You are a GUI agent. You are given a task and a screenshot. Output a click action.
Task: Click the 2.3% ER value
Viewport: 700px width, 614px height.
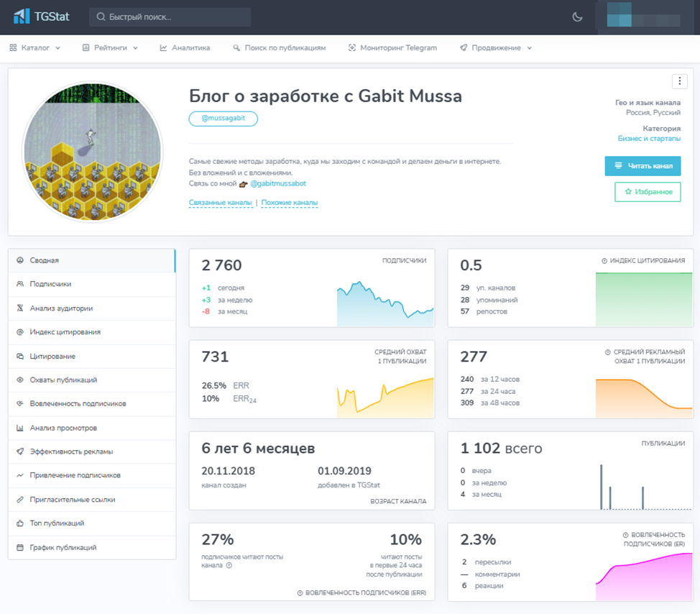tap(478, 539)
